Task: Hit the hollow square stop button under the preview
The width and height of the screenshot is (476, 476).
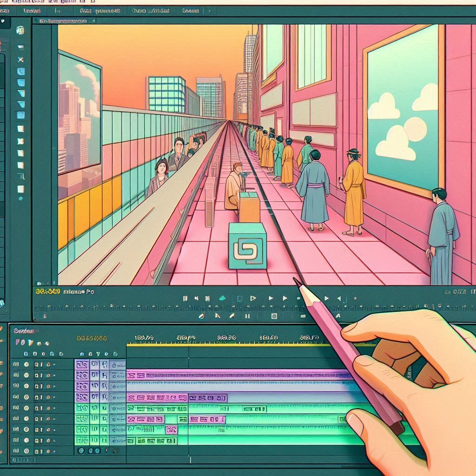Action: pos(239,298)
